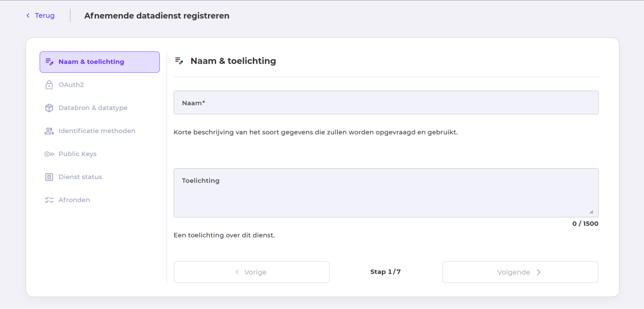Viewport: 644px width, 309px height.
Task: Navigate to the Public Keys step
Action: click(77, 154)
